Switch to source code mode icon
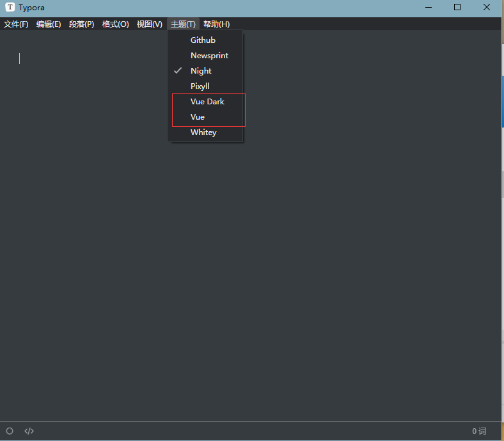 29,431
